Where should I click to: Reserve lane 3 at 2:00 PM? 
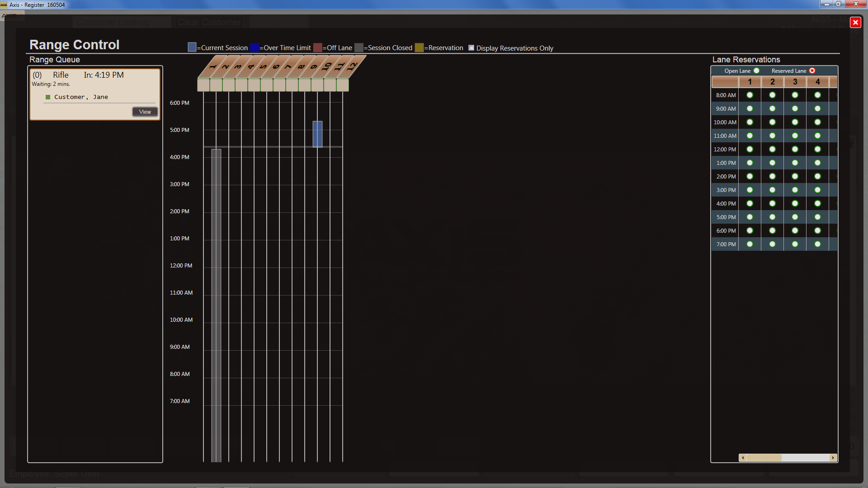(795, 176)
